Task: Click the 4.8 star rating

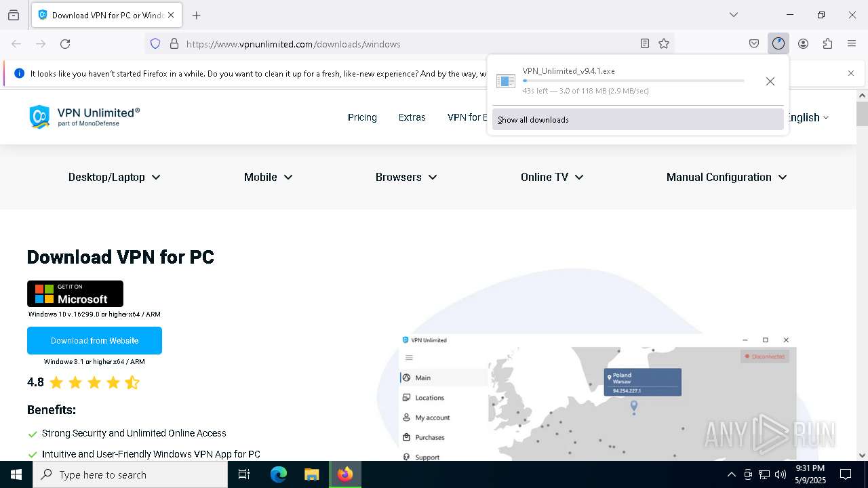Action: 83,382
